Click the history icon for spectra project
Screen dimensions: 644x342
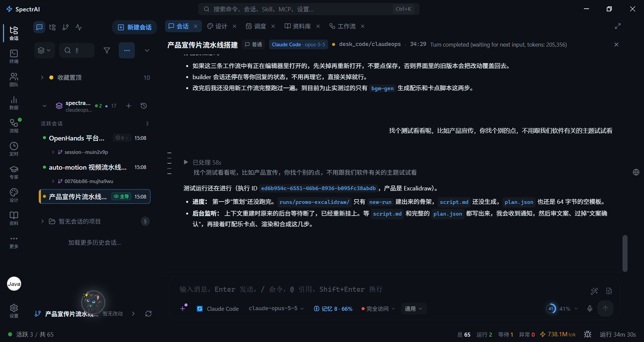click(x=144, y=106)
